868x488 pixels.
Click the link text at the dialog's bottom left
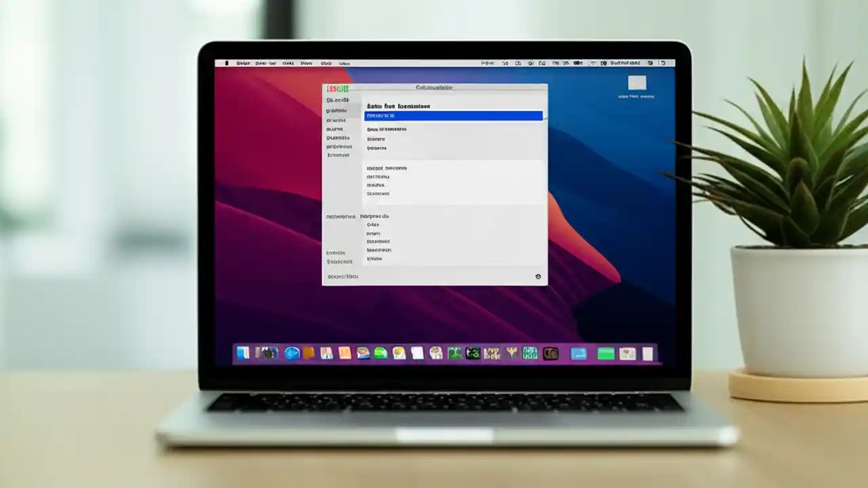coord(343,277)
